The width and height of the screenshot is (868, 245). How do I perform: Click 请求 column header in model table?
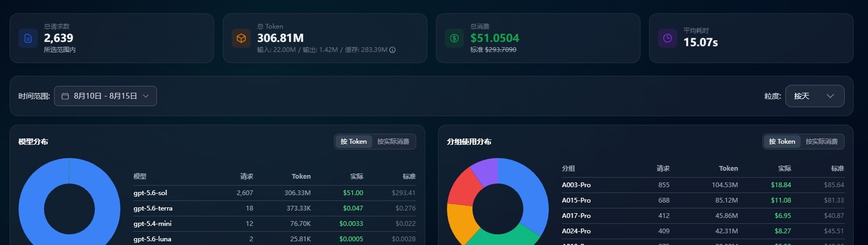tap(247, 177)
